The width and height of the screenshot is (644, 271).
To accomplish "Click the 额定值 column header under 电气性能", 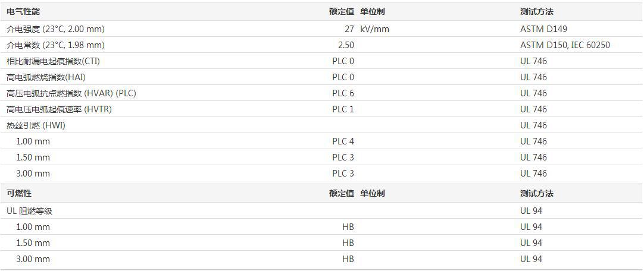I will pyautogui.click(x=341, y=11).
